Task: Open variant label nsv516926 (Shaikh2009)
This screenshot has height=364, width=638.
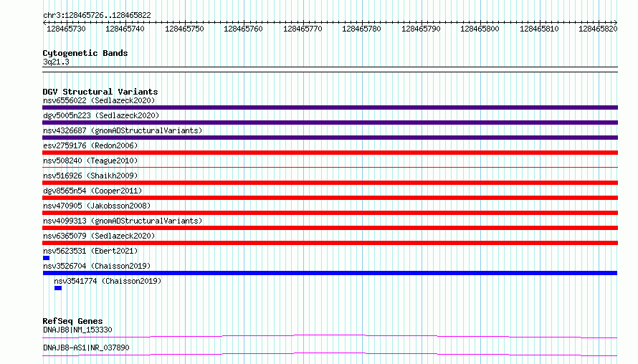Action: coord(90,176)
